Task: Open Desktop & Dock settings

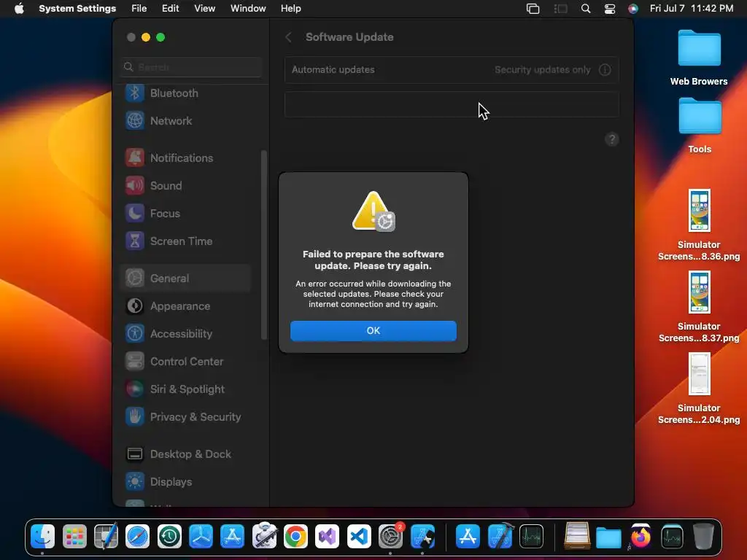Action: click(186, 454)
